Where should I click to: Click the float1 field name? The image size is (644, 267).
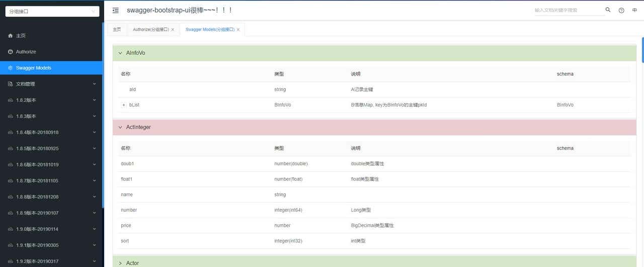[x=127, y=179]
